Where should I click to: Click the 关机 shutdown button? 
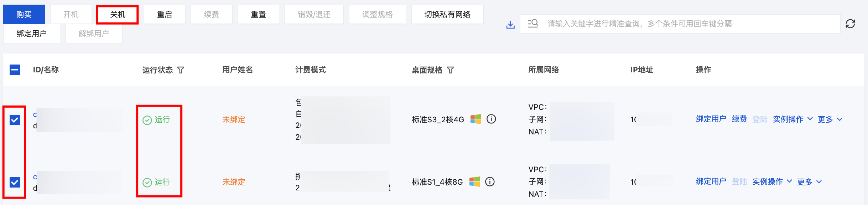(x=118, y=15)
